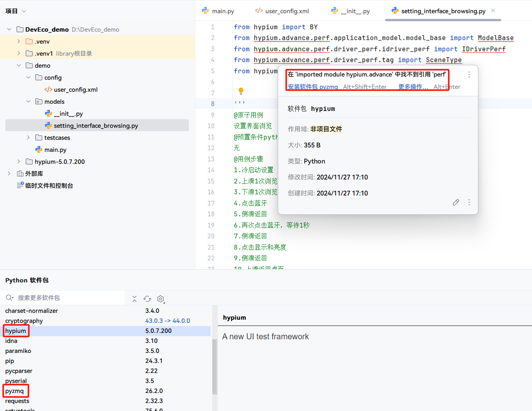Click Python 软件包 panel title

tap(27, 280)
